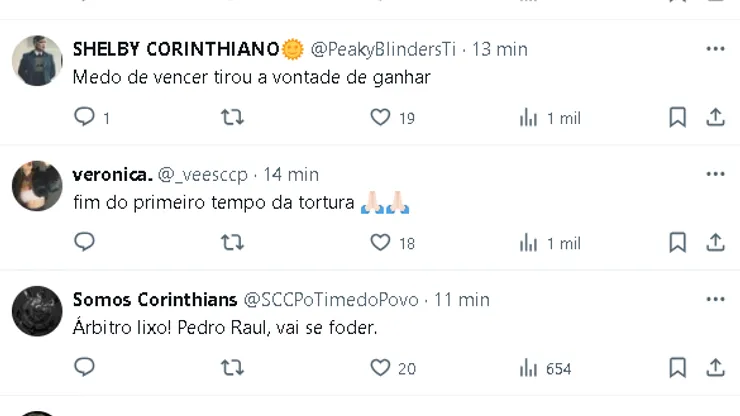Viewport: 740px width, 416px height.
Task: Open more options on veronica.'s tweet
Action: [715, 174]
